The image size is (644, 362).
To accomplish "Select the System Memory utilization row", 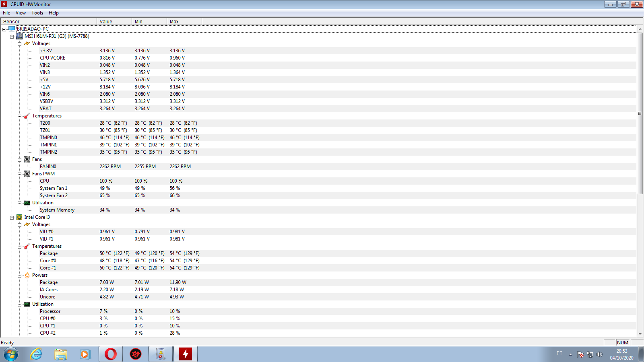I will click(x=318, y=210).
